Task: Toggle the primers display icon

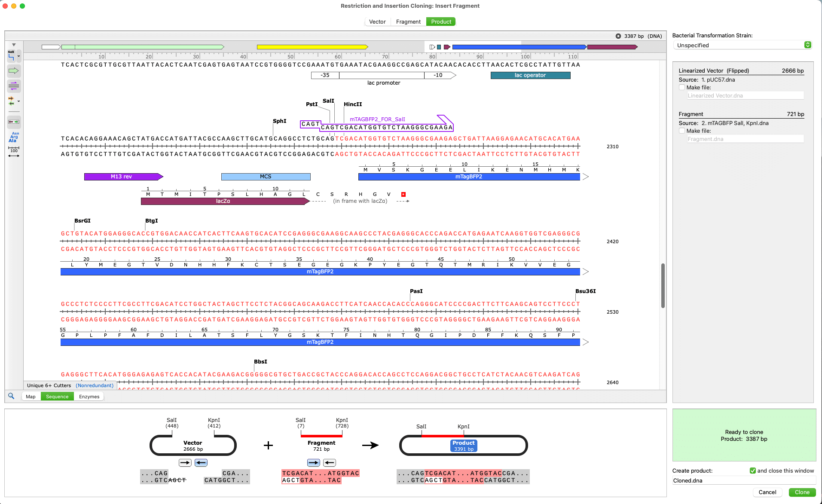Action: point(11,101)
